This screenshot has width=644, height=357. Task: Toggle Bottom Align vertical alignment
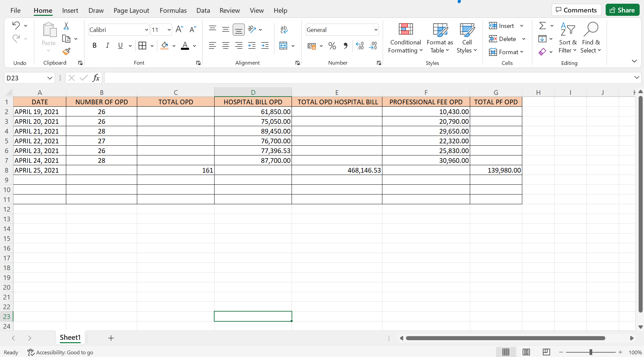239,30
